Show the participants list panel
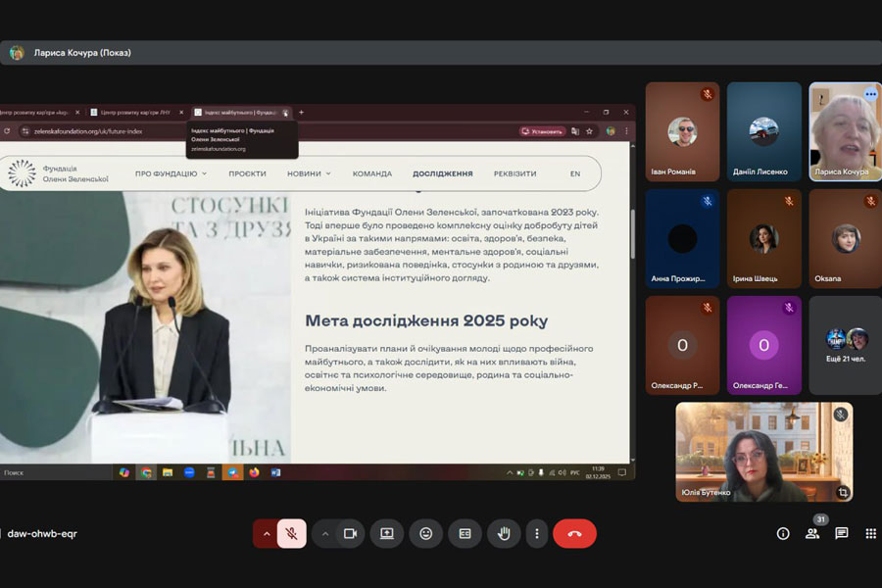The width and height of the screenshot is (882, 588). tap(812, 533)
